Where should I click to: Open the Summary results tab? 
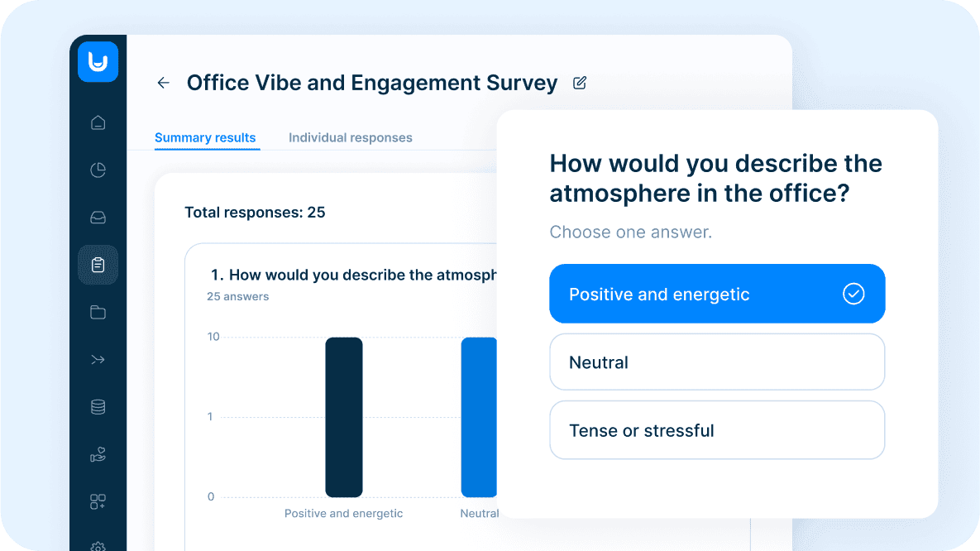point(206,137)
